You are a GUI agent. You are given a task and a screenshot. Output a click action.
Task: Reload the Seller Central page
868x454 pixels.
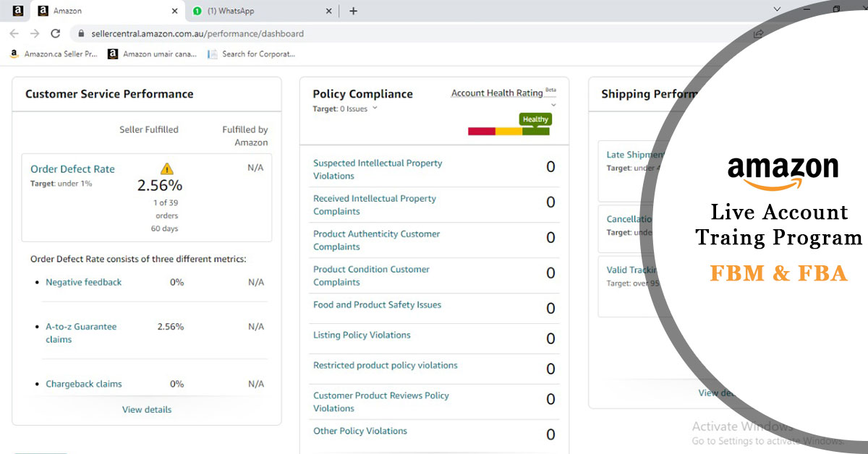(55, 33)
